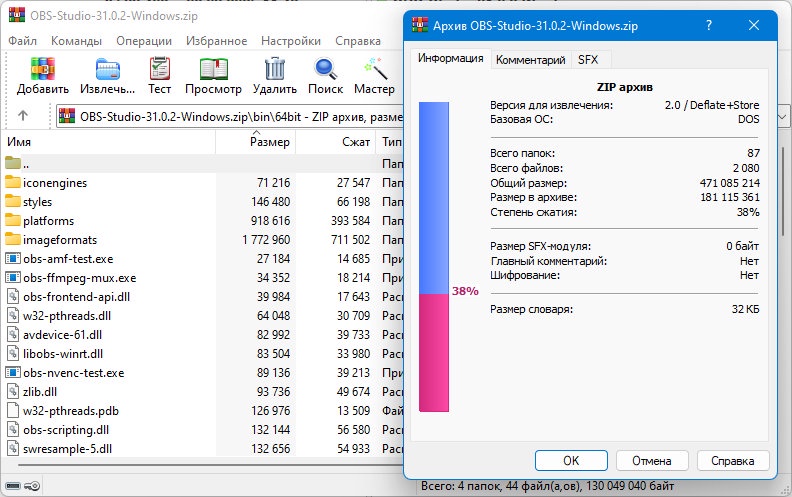Expand the address bar dropdown arrow
The height and width of the screenshot is (497, 792).
[783, 117]
